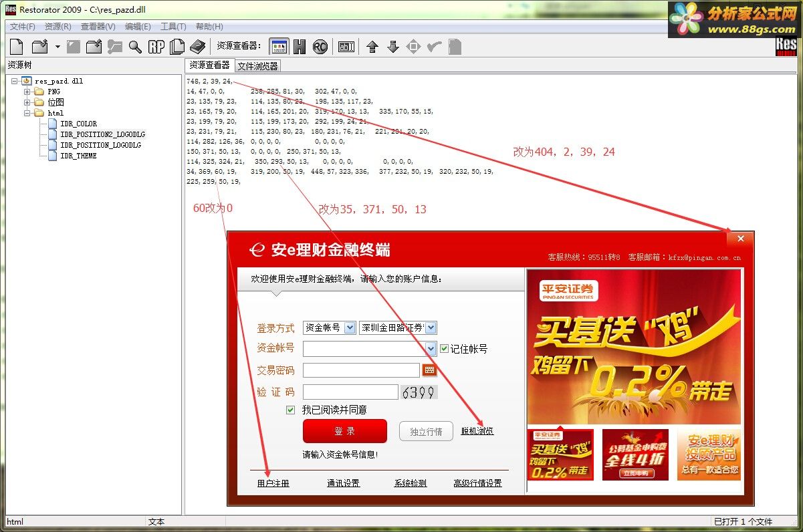Open the 帮助(H) menu

(209, 27)
